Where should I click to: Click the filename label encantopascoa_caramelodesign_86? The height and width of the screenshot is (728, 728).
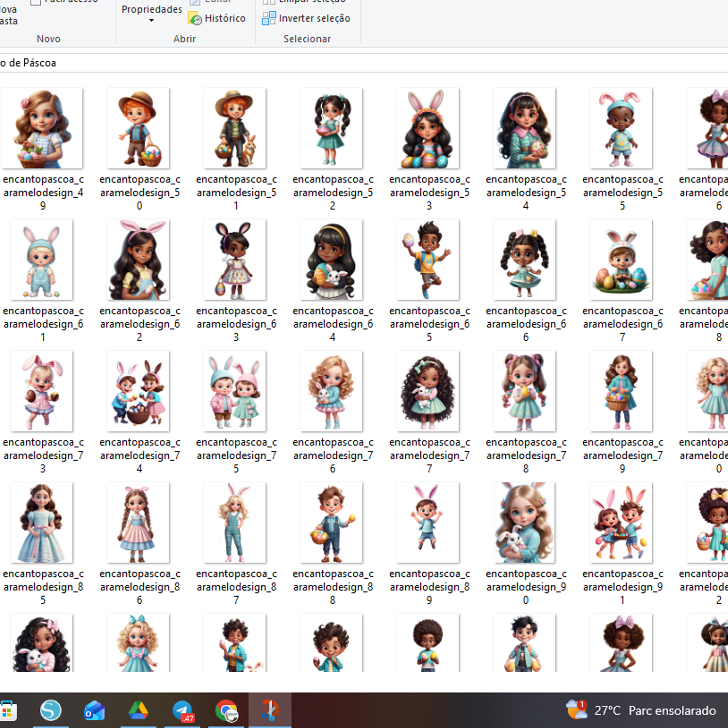pos(139,587)
